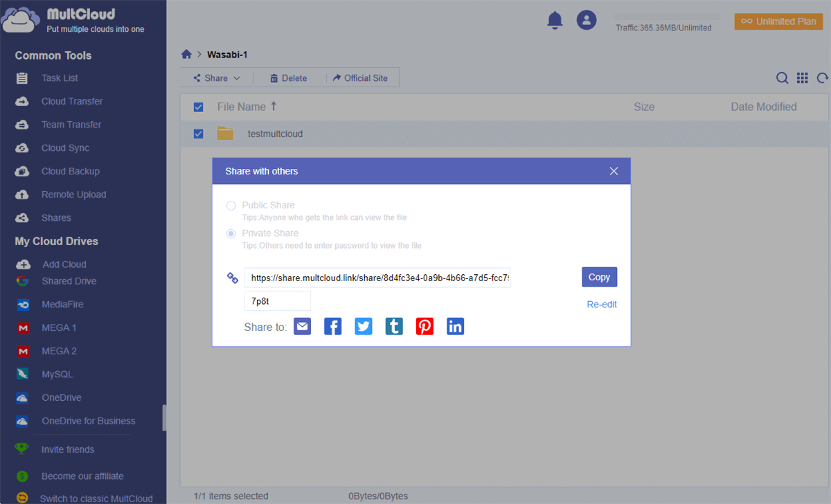Click the Unlimited Plan button

click(778, 21)
